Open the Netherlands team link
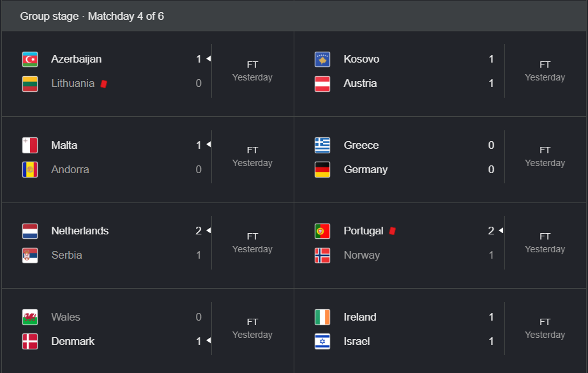This screenshot has width=588, height=373. (x=80, y=231)
